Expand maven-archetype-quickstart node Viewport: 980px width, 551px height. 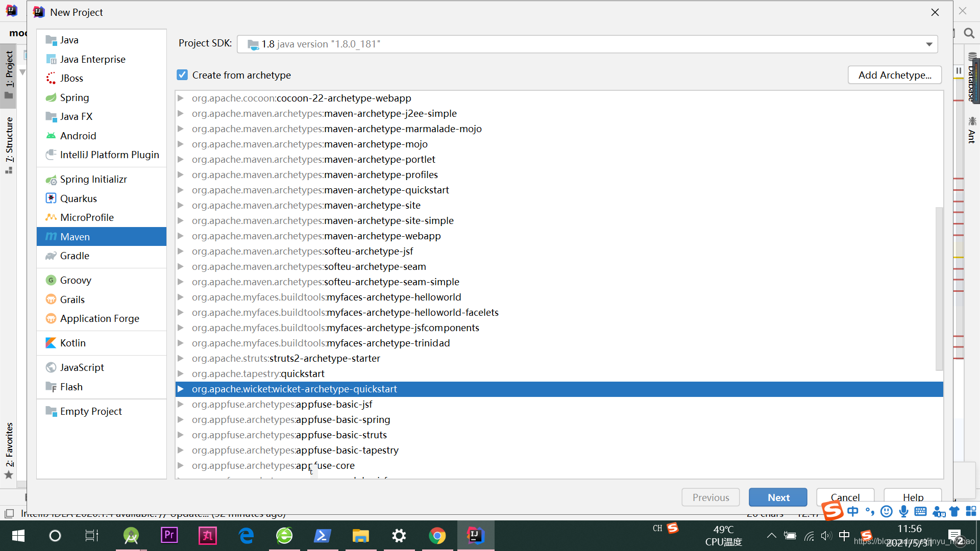coord(181,190)
